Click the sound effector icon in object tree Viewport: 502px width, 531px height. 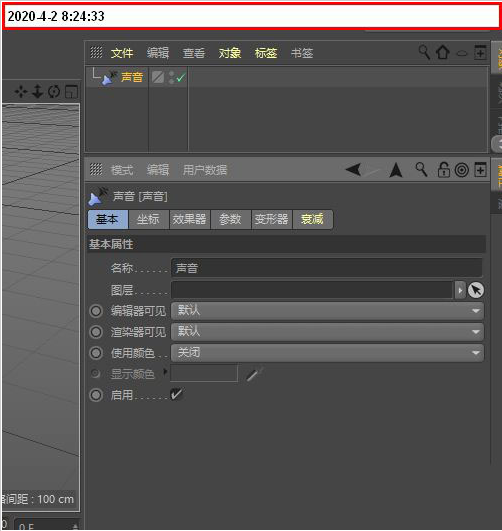[108, 78]
